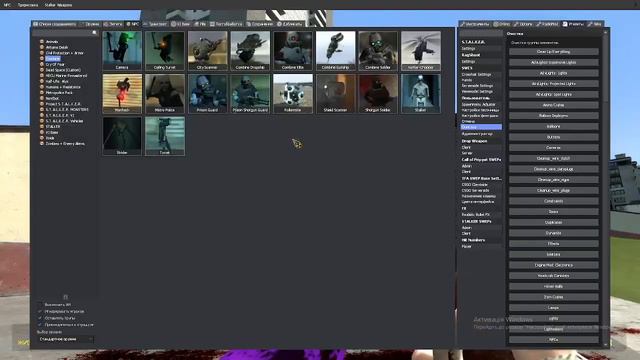The image size is (640, 360).
Task: Open the 'Списки соединения' spawn list tab
Action: coord(55,24)
